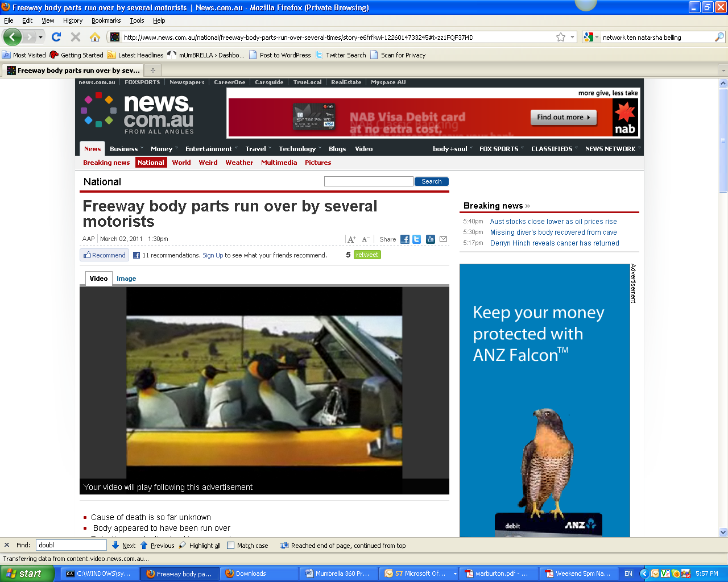Open the Tools menu

pyautogui.click(x=137, y=20)
